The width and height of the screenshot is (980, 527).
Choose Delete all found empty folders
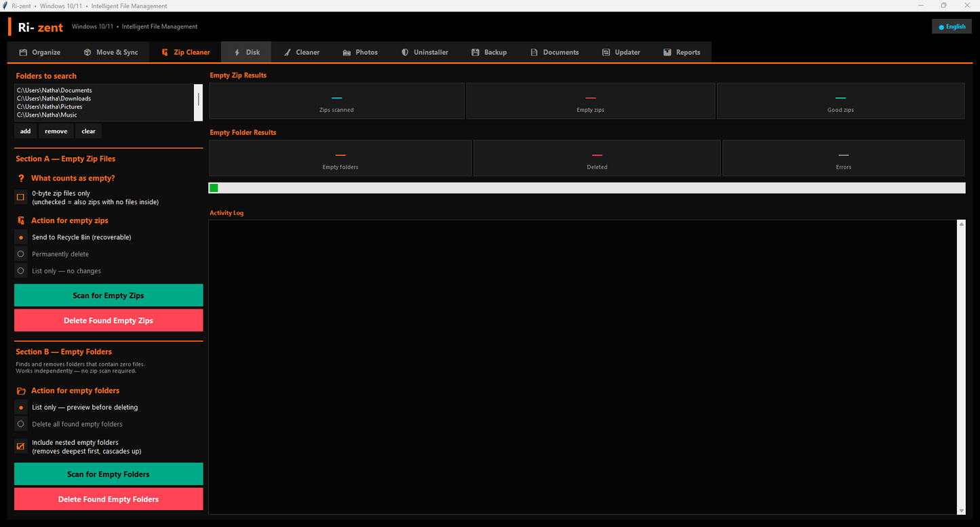[x=21, y=424]
